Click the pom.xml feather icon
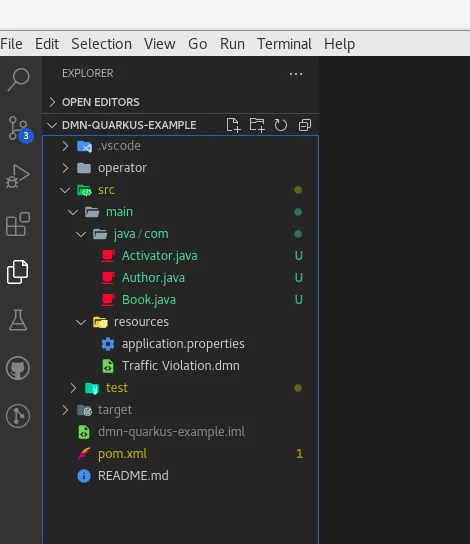 [x=84, y=454]
